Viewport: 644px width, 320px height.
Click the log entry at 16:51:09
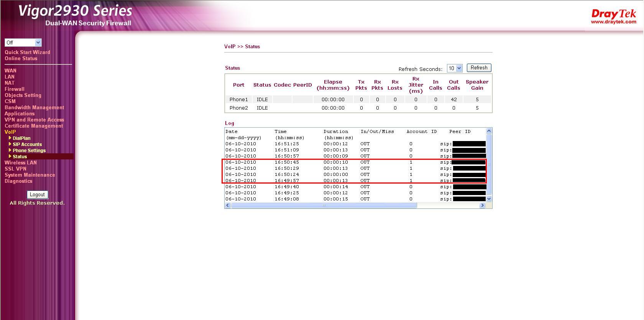pyautogui.click(x=355, y=150)
